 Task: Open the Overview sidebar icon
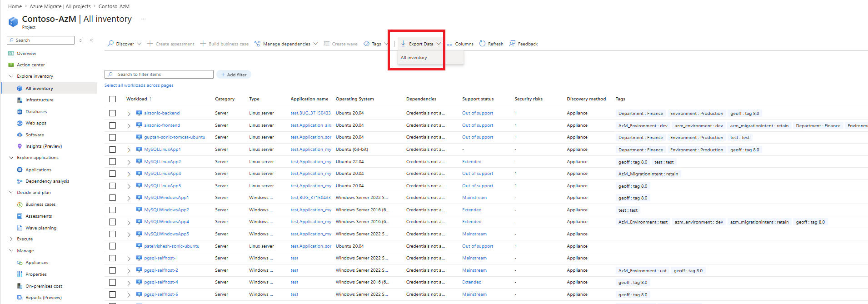point(11,54)
